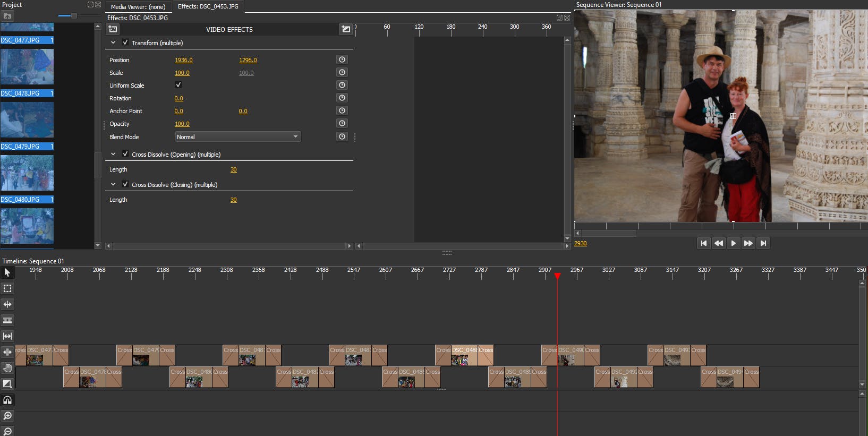Select the Pointer tool in timeline toolbar
Image resolution: width=868 pixels, height=436 pixels.
(x=7, y=272)
